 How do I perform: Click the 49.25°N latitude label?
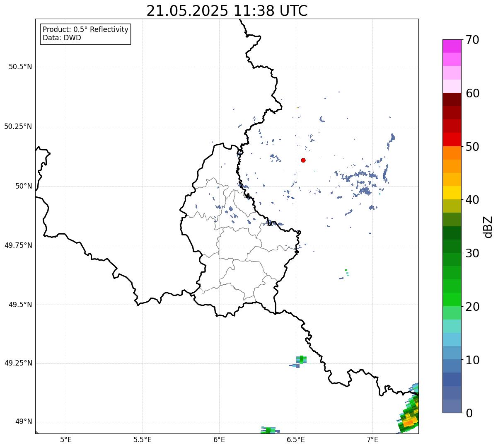[18, 363]
